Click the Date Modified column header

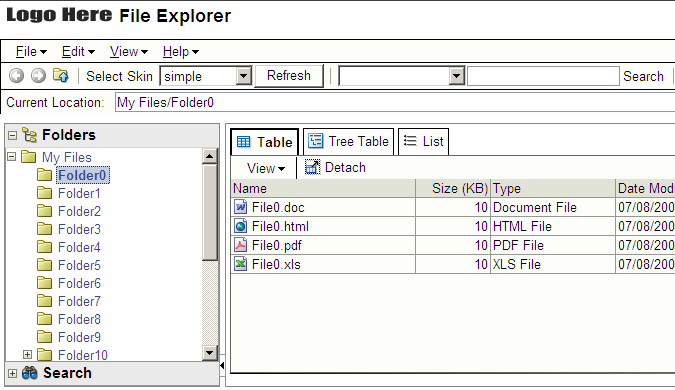click(645, 189)
